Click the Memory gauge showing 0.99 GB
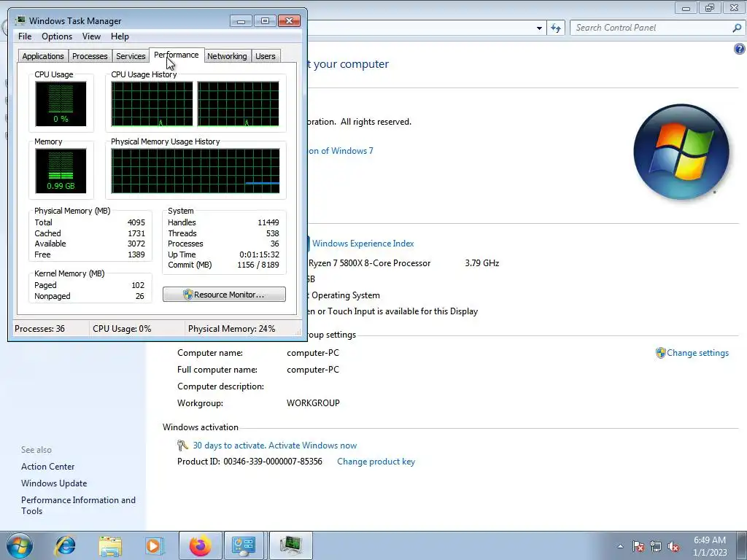The image size is (747, 560). 61,171
